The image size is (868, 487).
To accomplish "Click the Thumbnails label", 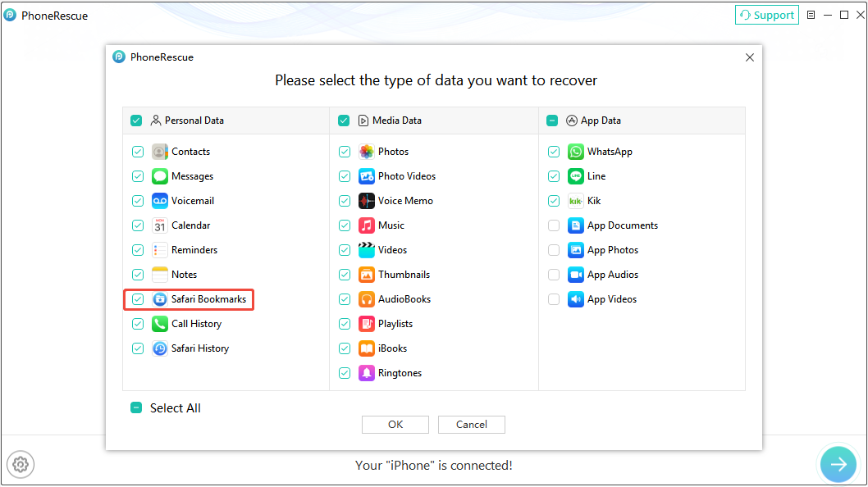I will [404, 275].
